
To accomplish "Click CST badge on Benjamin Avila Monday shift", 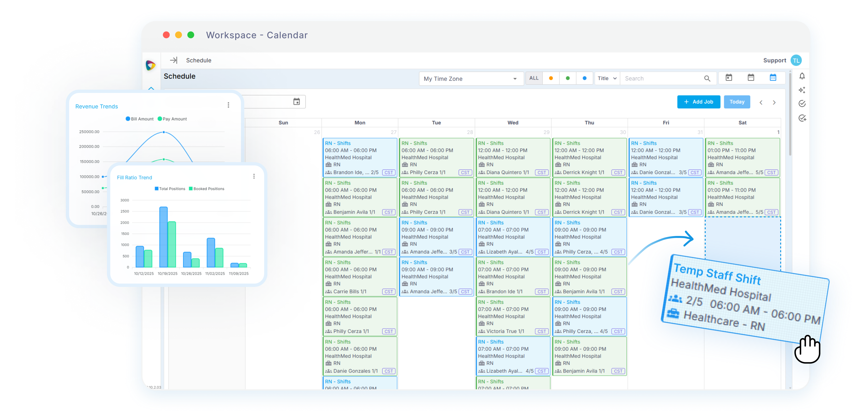I will click(x=388, y=212).
